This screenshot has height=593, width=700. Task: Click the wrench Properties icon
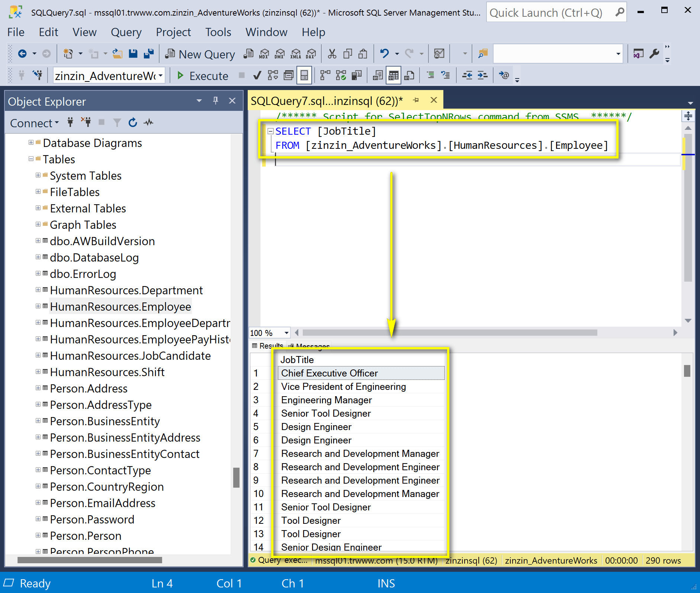click(x=654, y=54)
